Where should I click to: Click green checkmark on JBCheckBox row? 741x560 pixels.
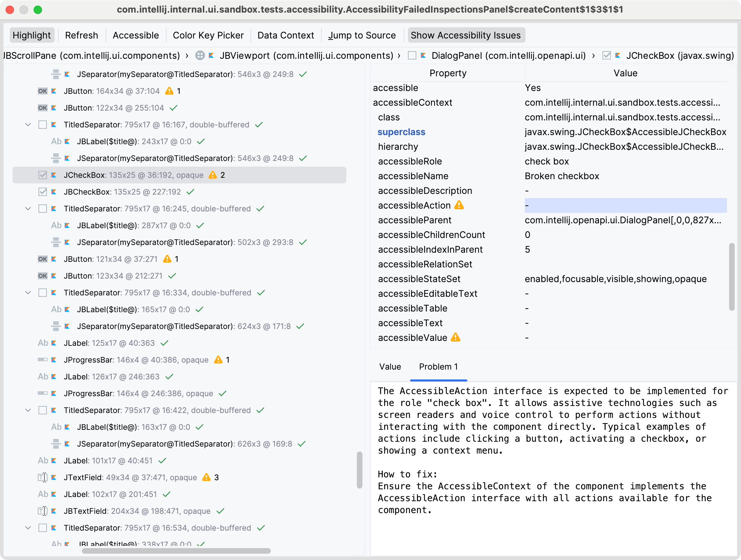(190, 192)
